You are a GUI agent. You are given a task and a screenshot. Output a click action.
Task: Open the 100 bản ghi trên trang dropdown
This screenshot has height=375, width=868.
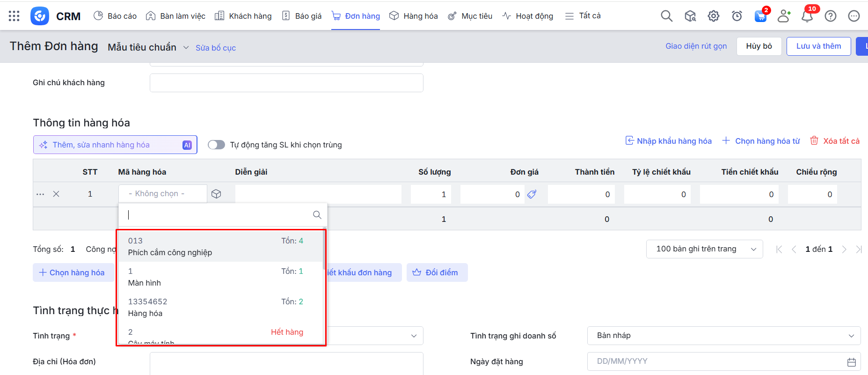coord(704,249)
